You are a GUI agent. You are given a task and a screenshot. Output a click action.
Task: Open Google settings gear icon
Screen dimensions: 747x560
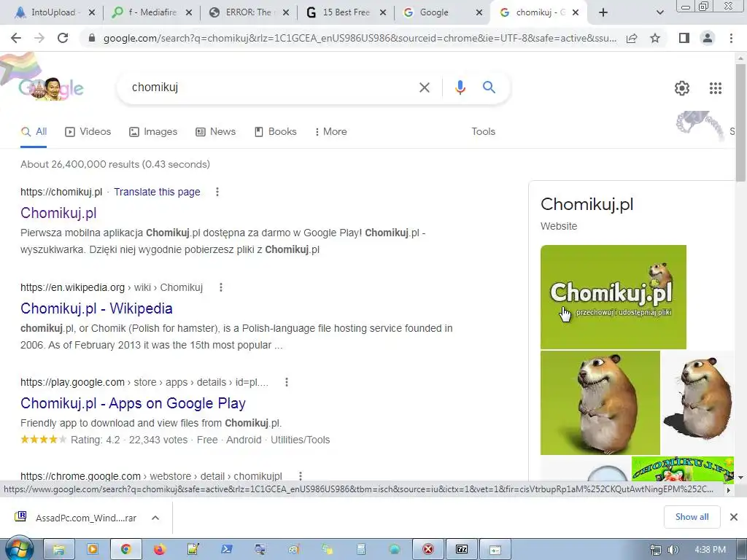coord(682,88)
